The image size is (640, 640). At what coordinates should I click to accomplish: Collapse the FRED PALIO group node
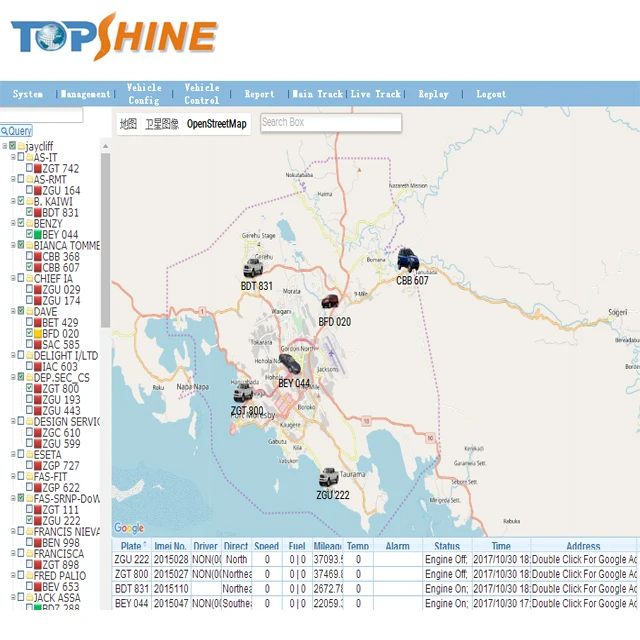pos(13,575)
